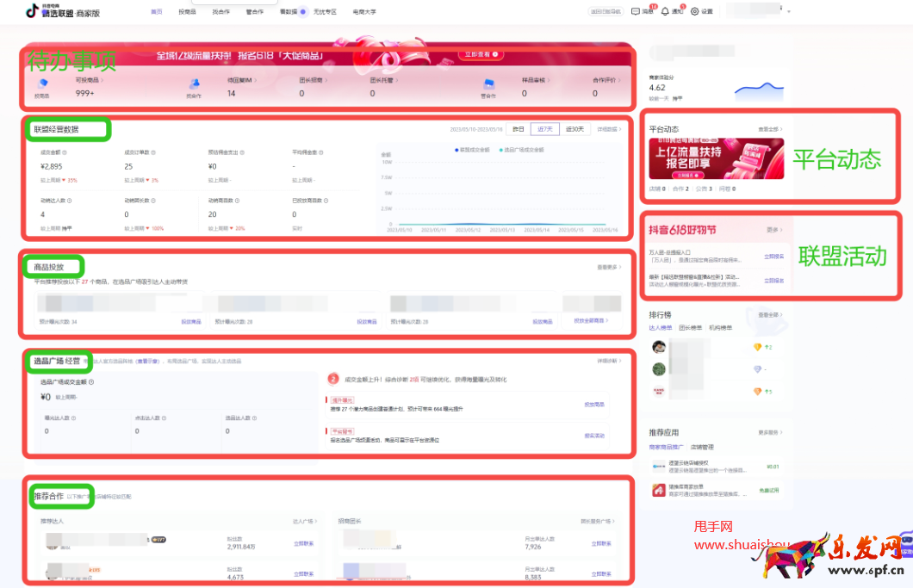Click the second green ranking avatar in 排行榜

click(x=659, y=369)
